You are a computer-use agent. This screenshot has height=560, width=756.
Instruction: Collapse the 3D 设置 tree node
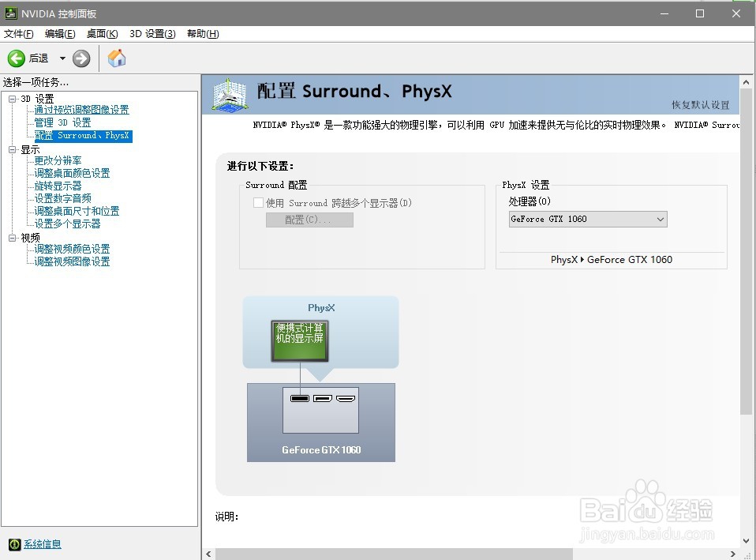(x=13, y=99)
